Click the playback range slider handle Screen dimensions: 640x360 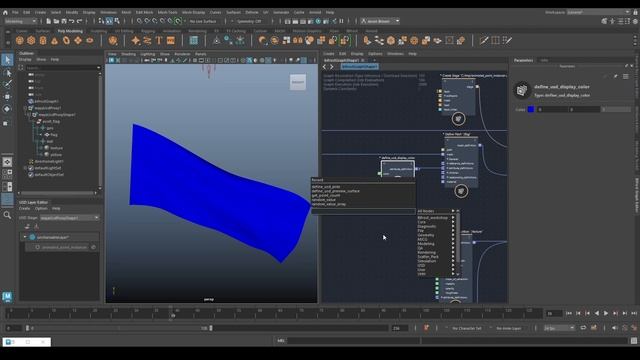pos(211,328)
